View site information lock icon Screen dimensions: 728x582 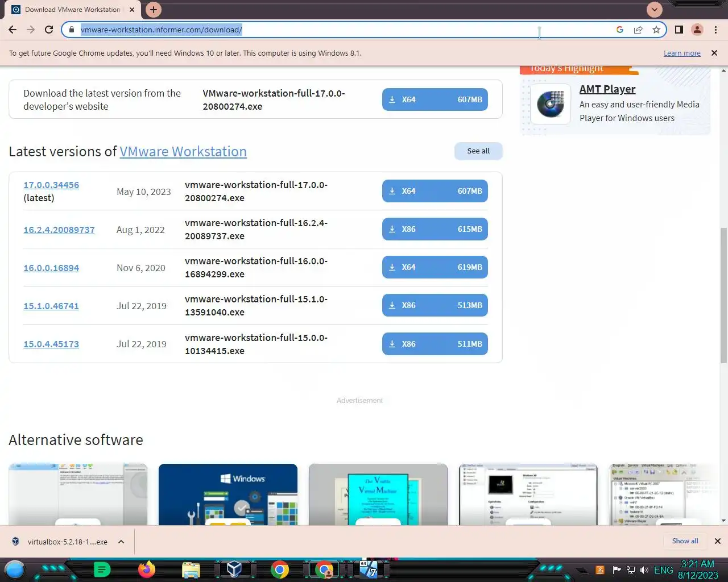click(72, 30)
